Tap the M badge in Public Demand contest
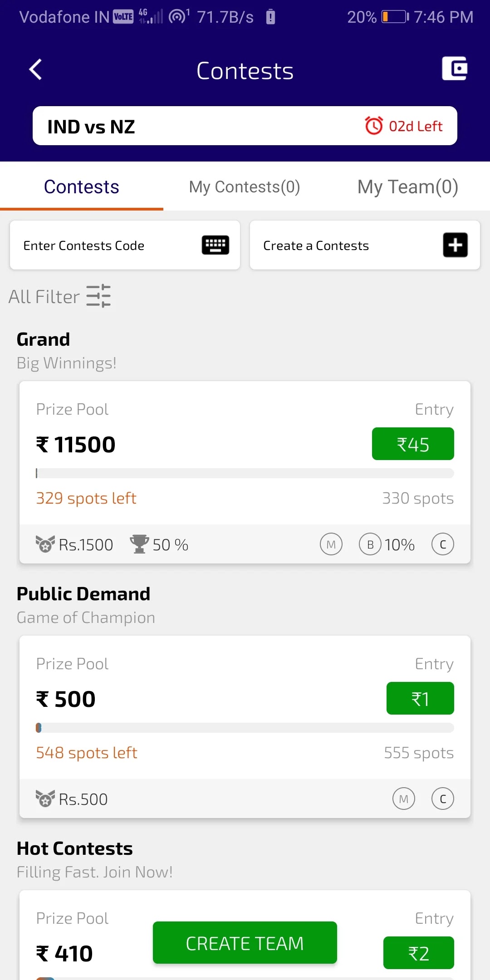Viewport: 490px width, 980px height. [x=404, y=799]
